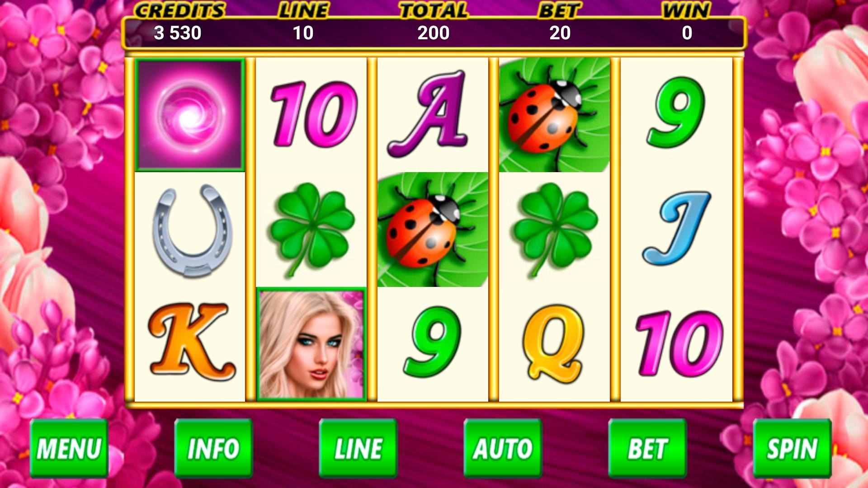This screenshot has height=488, width=868.
Task: Open the INFO paytable button
Action: pos(213,448)
